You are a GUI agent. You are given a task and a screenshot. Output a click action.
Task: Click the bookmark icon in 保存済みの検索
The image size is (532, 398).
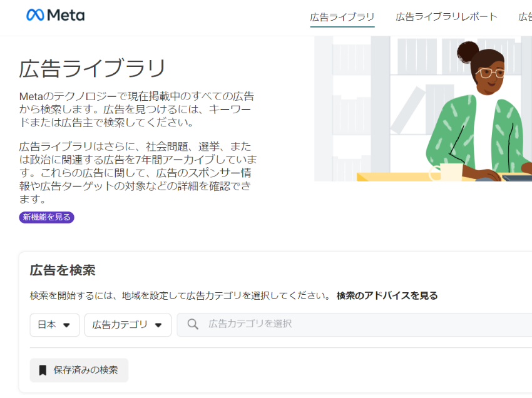click(x=43, y=370)
